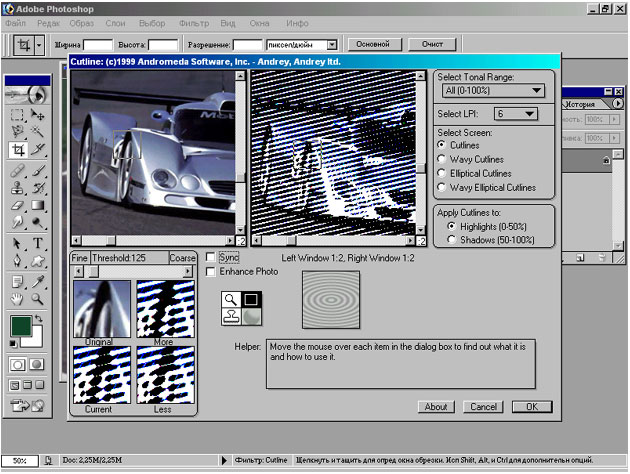Select the History Brush tool
Screen dimensions: 630x474
click(x=37, y=188)
